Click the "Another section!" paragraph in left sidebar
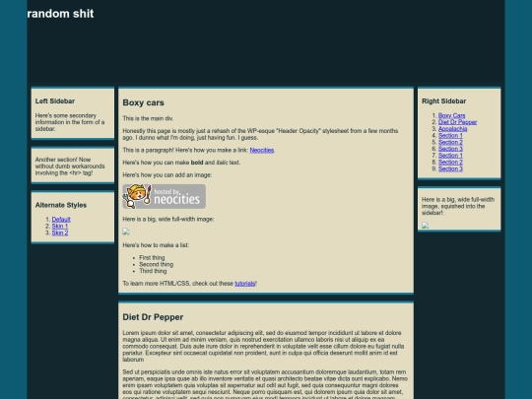Image resolution: width=532 pixels, height=399 pixels. tap(70, 166)
